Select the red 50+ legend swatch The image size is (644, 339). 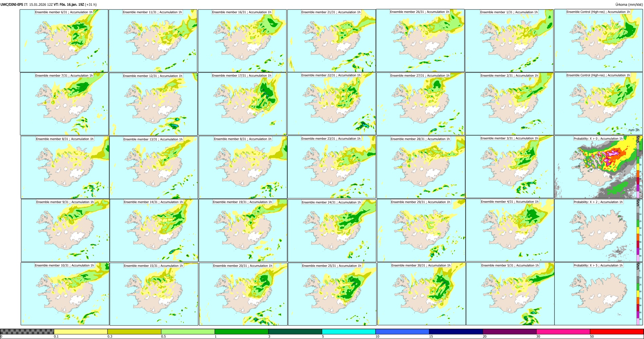617,332
